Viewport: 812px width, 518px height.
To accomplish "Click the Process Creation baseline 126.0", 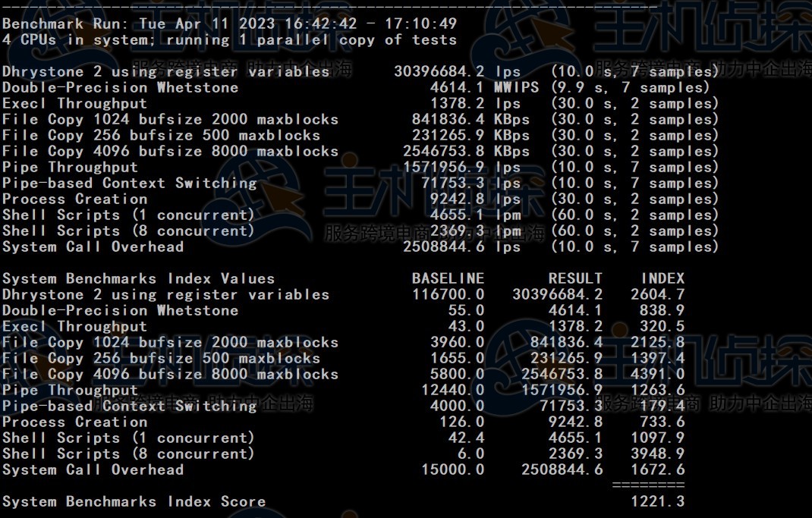I will pyautogui.click(x=461, y=422).
